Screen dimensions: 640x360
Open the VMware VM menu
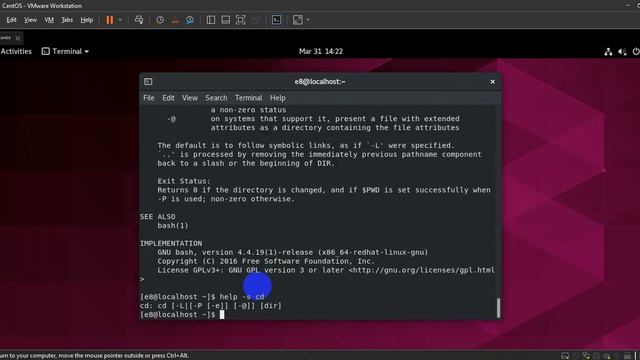click(49, 20)
